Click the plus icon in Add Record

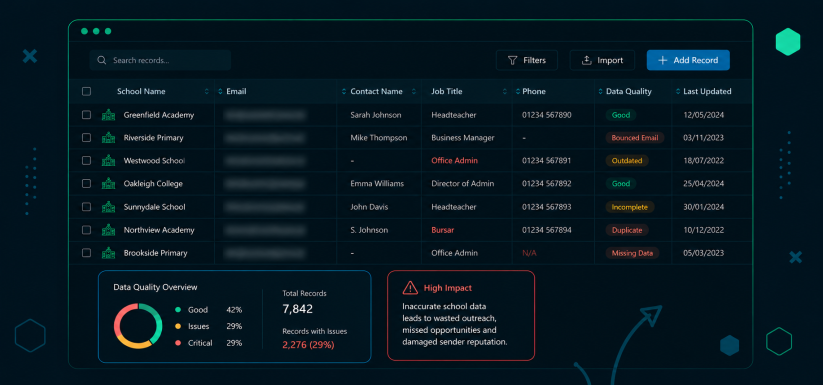coord(663,60)
